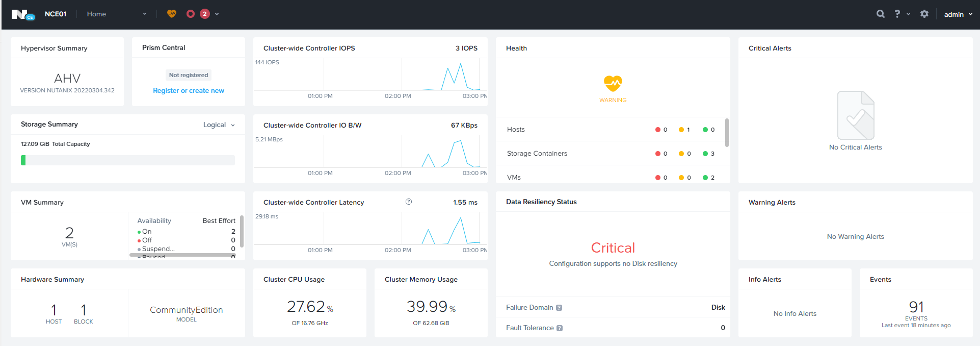Image resolution: width=980 pixels, height=346 pixels.
Task: Open the search magnifier icon
Action: click(880, 14)
